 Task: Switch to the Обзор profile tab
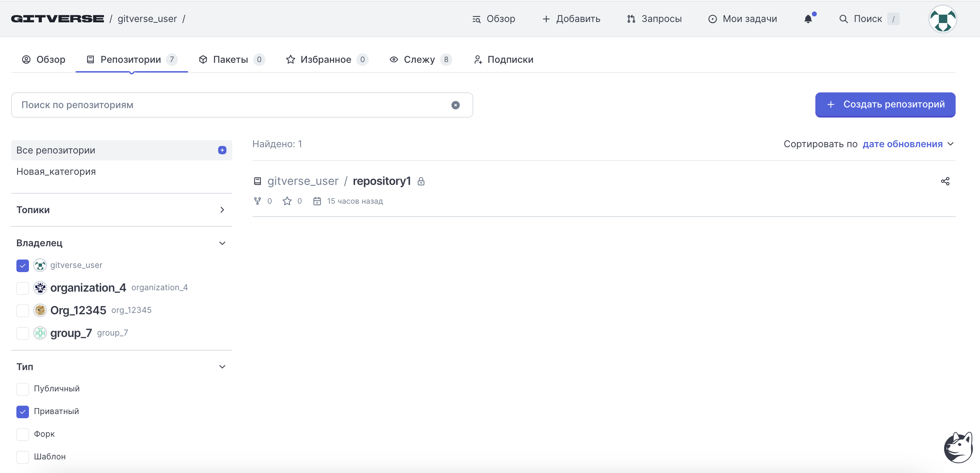click(43, 59)
